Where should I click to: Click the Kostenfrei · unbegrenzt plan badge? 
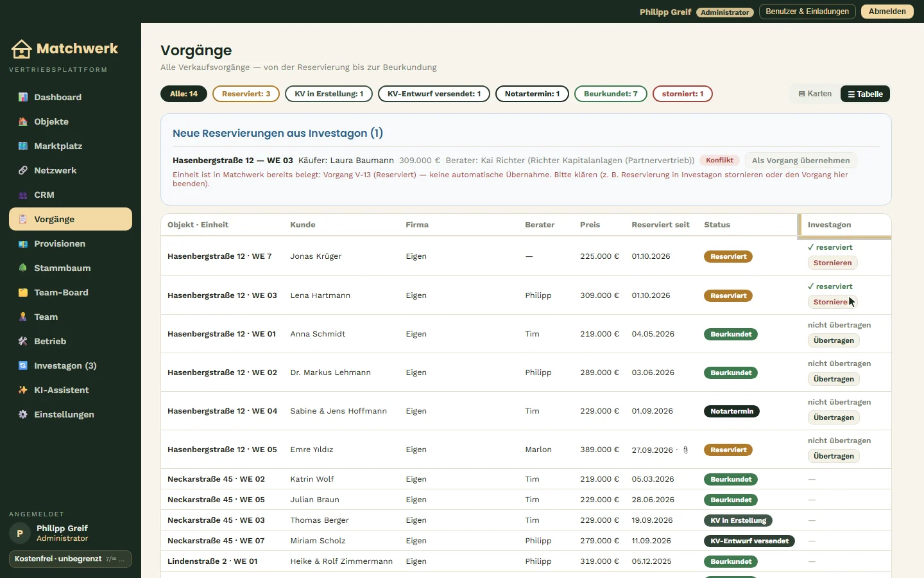pyautogui.click(x=71, y=559)
